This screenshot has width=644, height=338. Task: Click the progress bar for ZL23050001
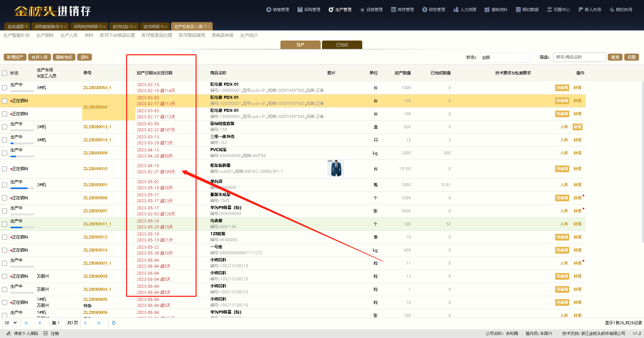pyautogui.click(x=22, y=188)
